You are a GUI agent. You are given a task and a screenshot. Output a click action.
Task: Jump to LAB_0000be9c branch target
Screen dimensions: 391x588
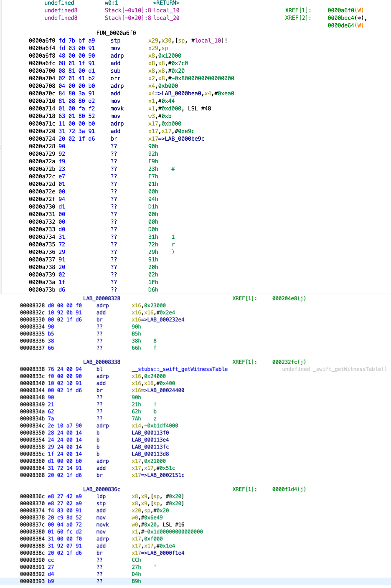[184, 139]
